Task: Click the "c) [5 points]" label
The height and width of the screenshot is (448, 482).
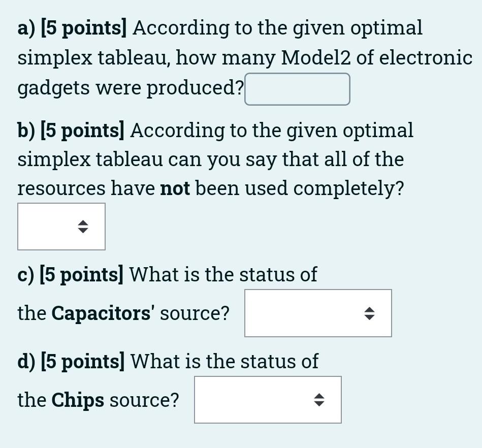Action: [x=70, y=275]
